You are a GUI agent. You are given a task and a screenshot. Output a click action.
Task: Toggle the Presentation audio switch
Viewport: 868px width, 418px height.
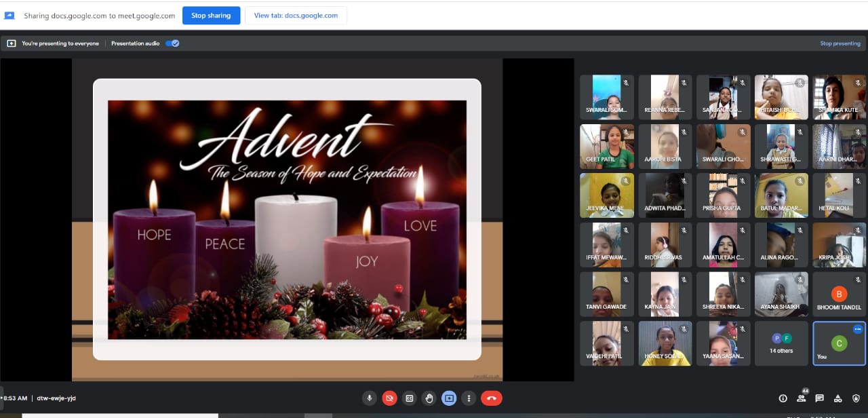click(x=173, y=43)
